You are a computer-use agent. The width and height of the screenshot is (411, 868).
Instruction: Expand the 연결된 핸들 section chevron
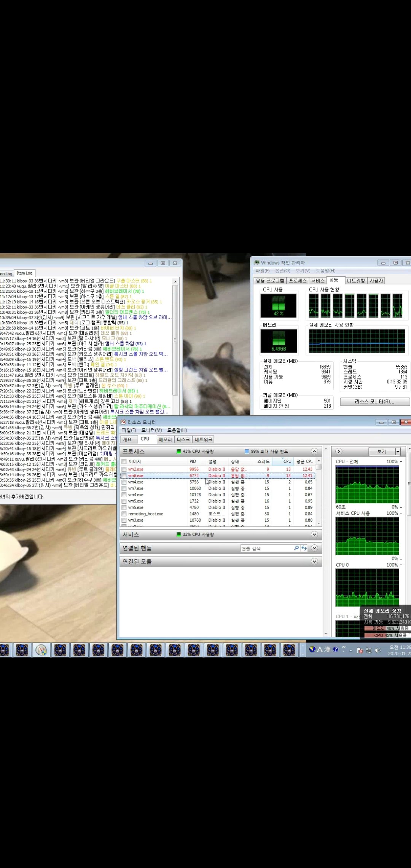(314, 548)
